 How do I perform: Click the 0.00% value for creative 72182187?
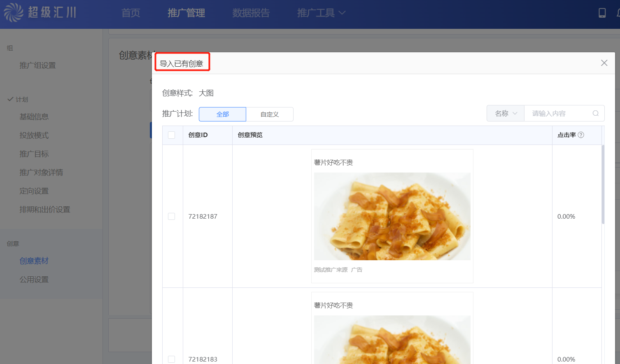coord(566,217)
